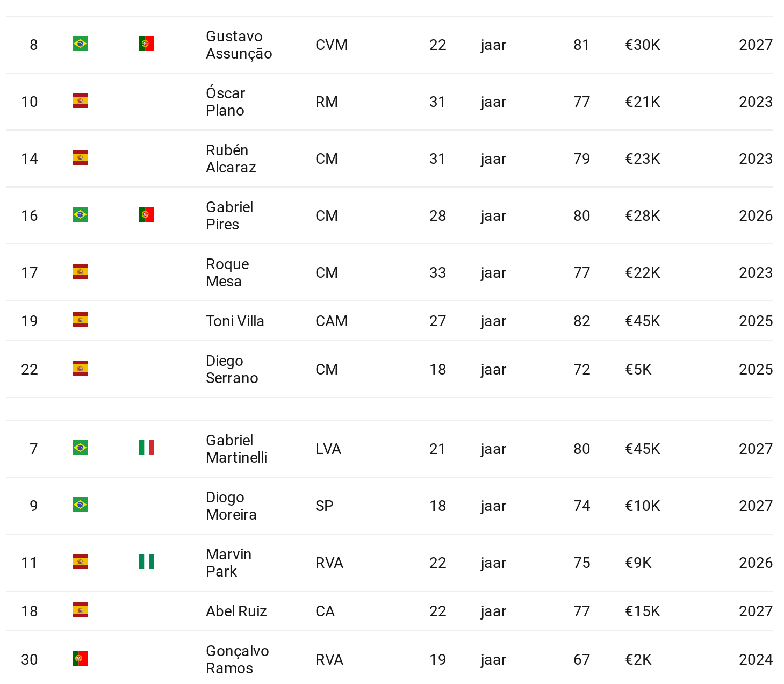View Toni Villa player details
This screenshot has width=784, height=684.
(235, 321)
